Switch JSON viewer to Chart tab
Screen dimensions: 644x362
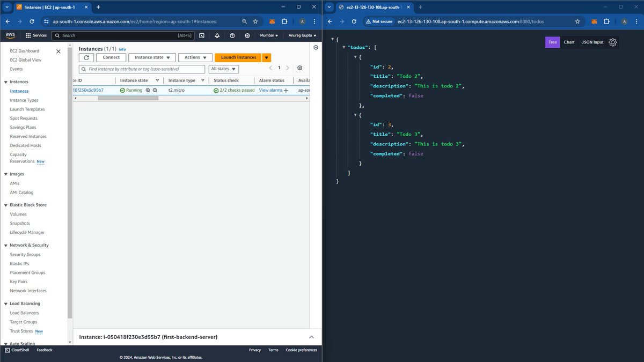[x=569, y=42]
